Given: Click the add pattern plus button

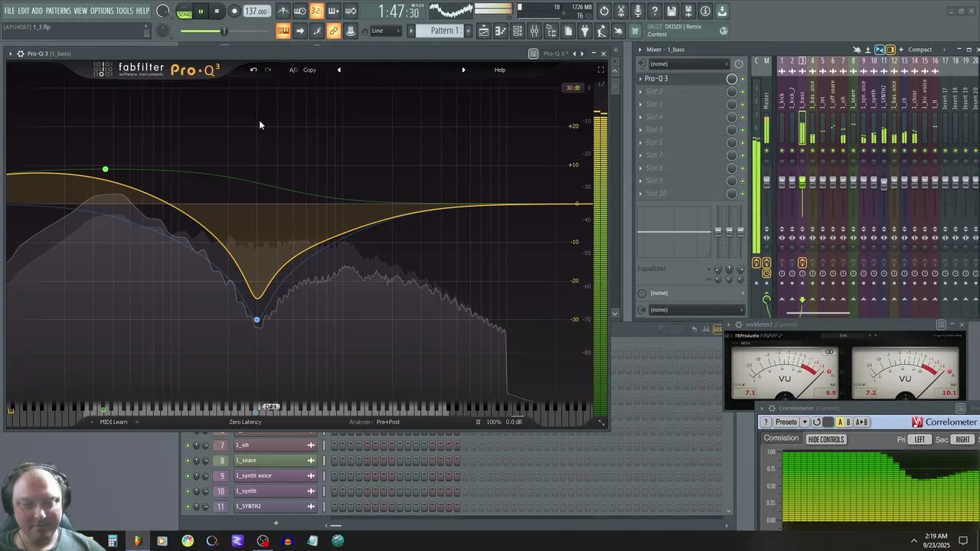Looking at the screenshot, I should [x=468, y=31].
